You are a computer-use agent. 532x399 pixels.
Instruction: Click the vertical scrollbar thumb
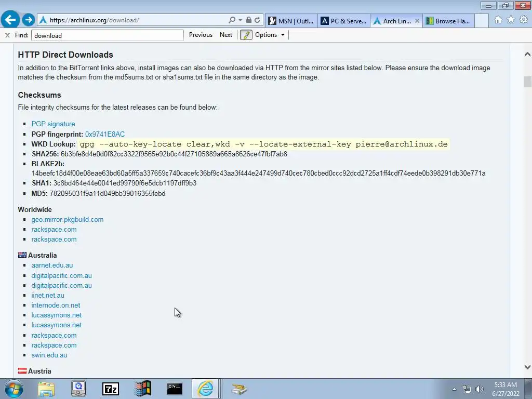click(527, 82)
